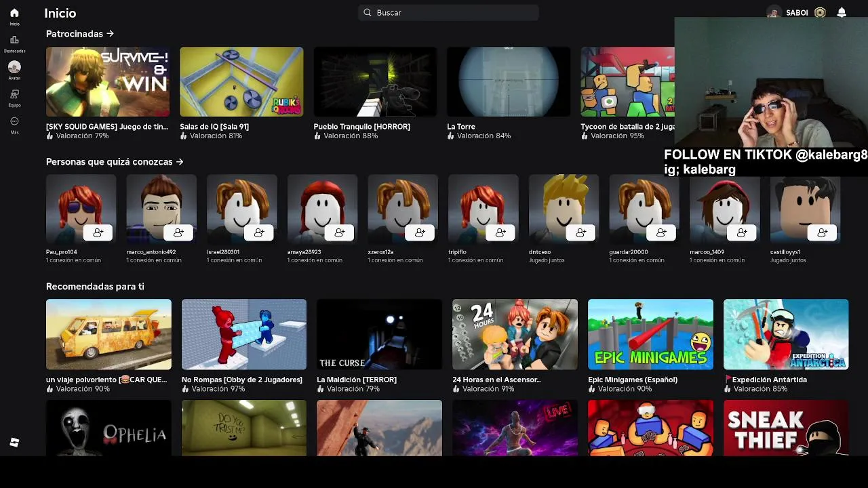Open Epic Minigames thumbnail

coord(650,334)
